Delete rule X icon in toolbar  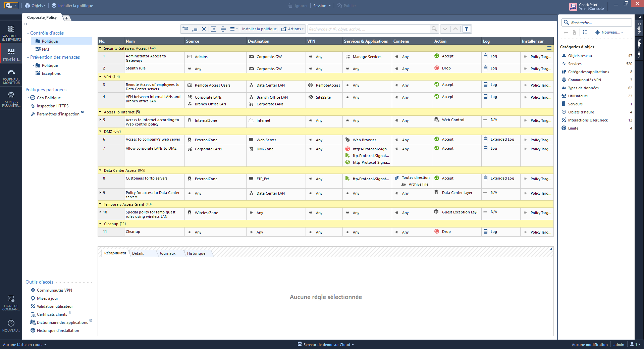coord(204,29)
